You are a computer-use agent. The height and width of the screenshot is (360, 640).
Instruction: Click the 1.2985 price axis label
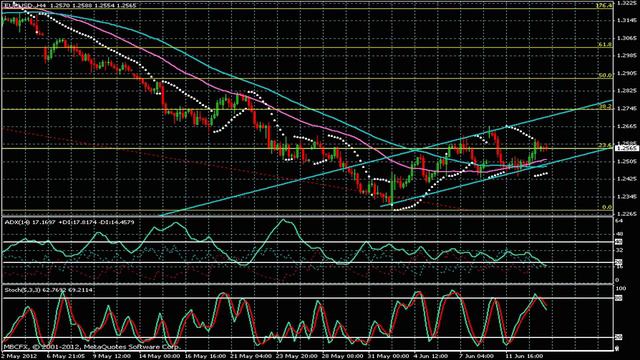click(627, 56)
